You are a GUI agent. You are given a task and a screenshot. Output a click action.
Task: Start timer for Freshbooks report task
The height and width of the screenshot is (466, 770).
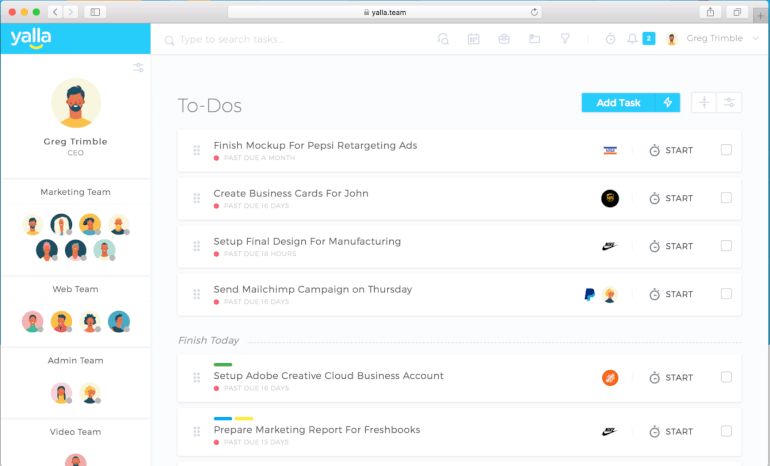pos(671,432)
